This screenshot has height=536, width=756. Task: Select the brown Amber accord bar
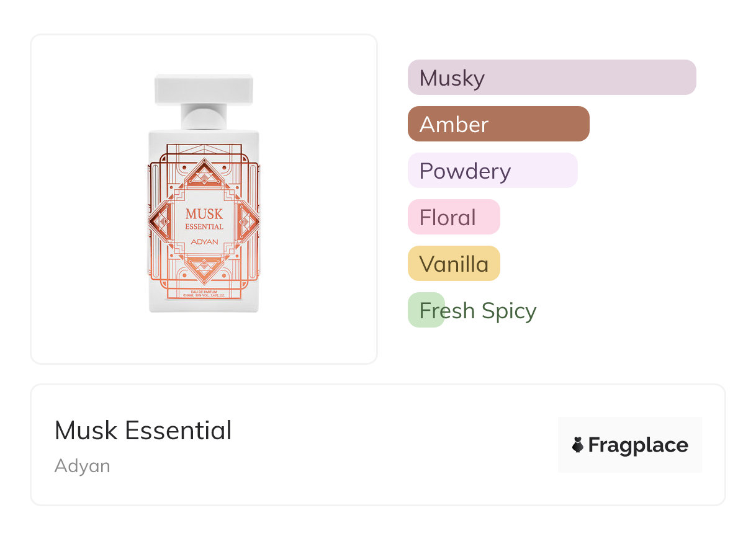[498, 124]
